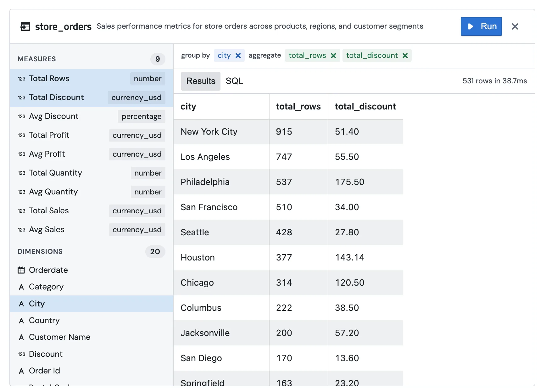Add the Avg Discount measure

click(92, 116)
